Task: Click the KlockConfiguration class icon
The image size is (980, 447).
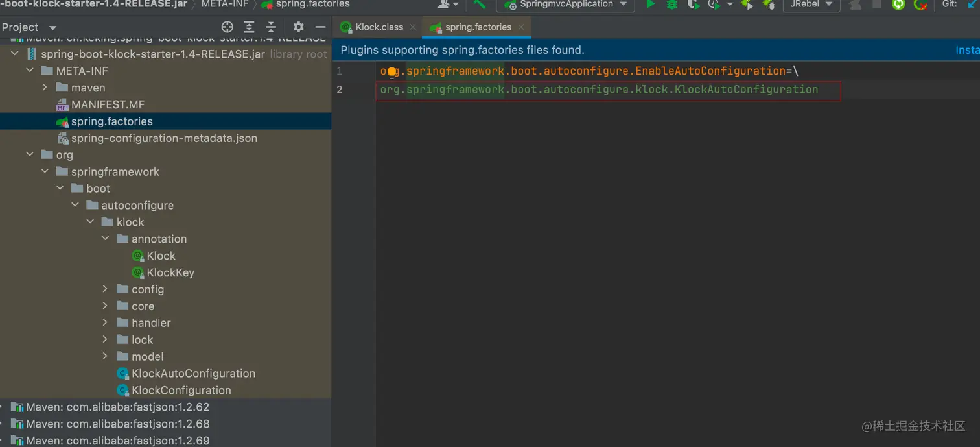Action: (122, 391)
